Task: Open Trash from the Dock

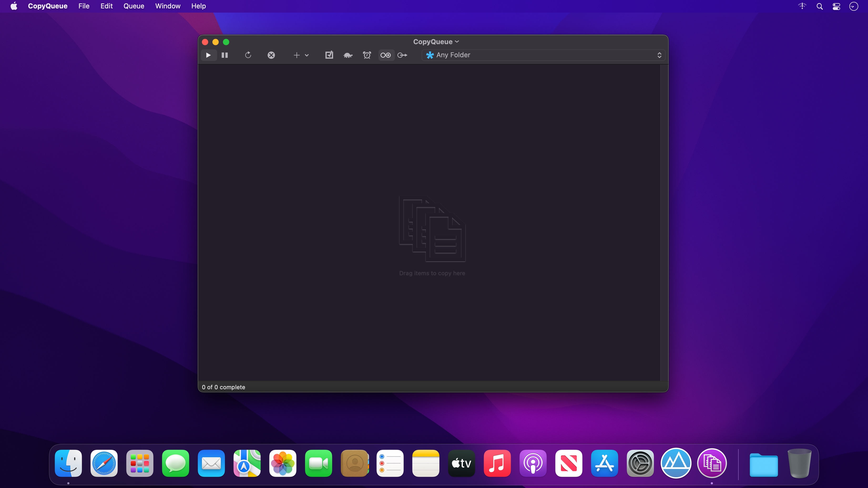Action: (x=799, y=463)
